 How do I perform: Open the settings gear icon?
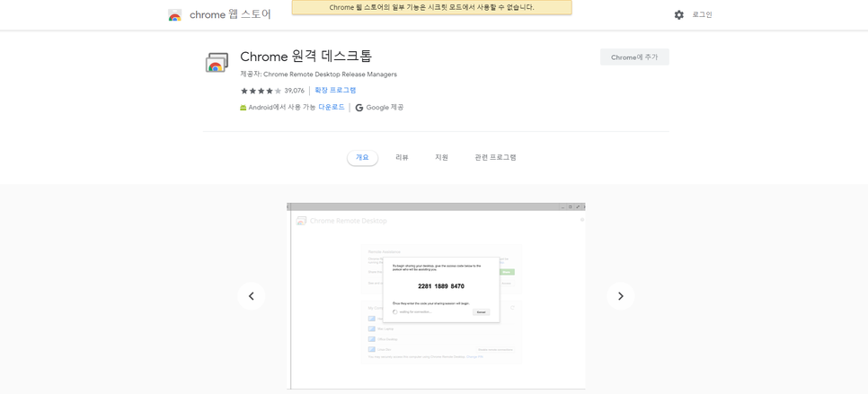click(678, 15)
